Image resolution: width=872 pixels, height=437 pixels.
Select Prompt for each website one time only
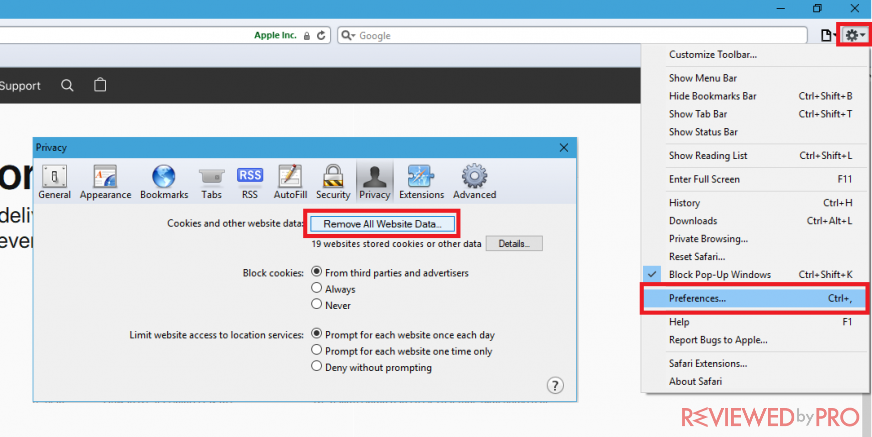coord(402,351)
